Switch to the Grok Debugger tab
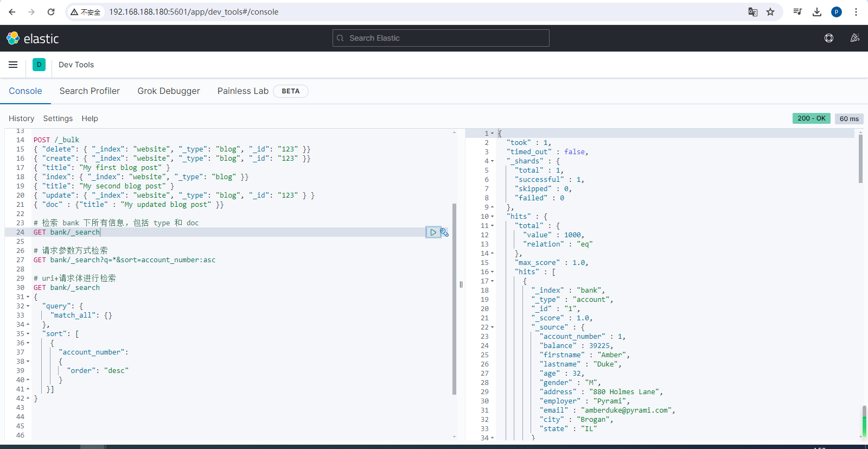 pyautogui.click(x=169, y=91)
